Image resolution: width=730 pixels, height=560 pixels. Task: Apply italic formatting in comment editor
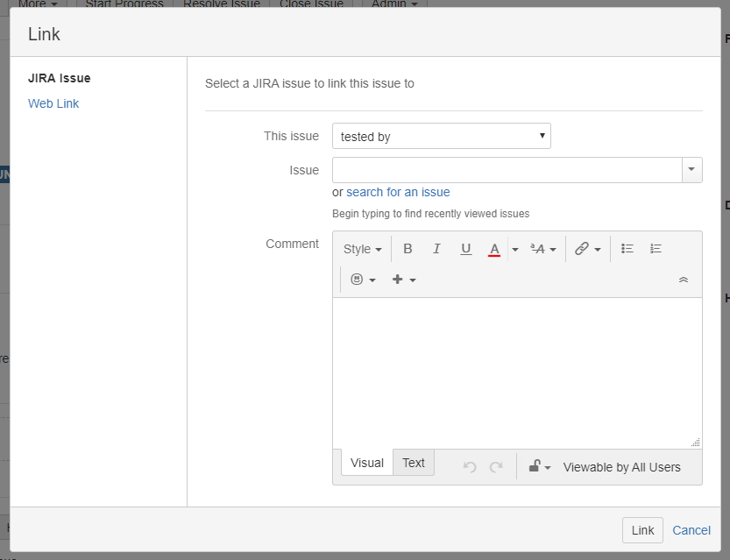436,249
